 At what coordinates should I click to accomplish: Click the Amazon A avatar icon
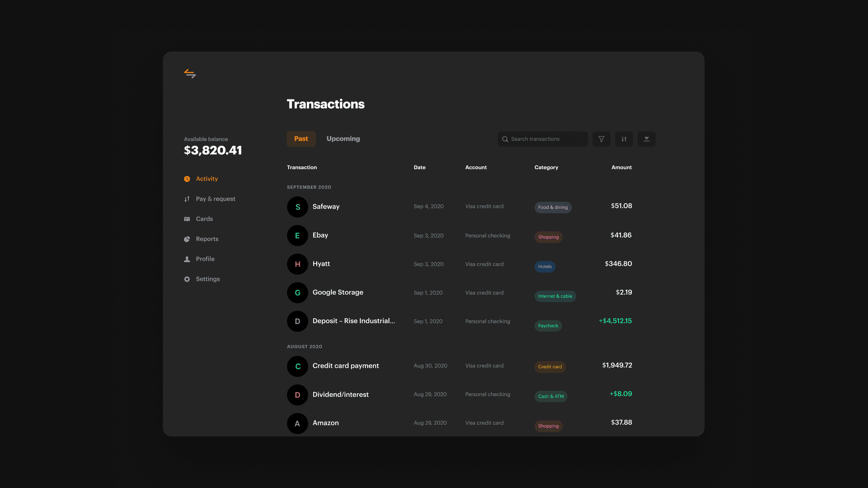297,423
